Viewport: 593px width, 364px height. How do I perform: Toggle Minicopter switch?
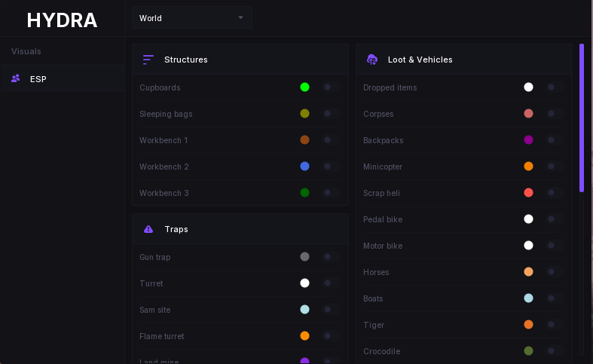[x=555, y=167]
